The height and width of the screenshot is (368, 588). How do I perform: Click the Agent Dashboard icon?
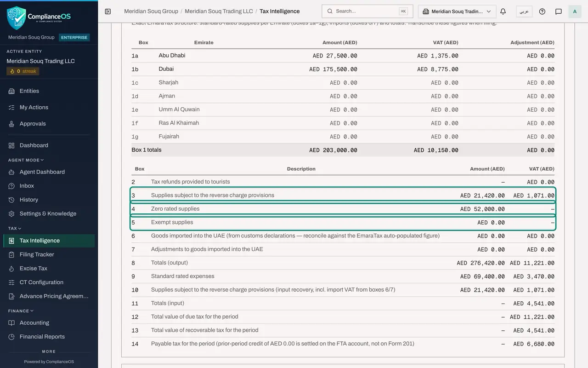11,172
